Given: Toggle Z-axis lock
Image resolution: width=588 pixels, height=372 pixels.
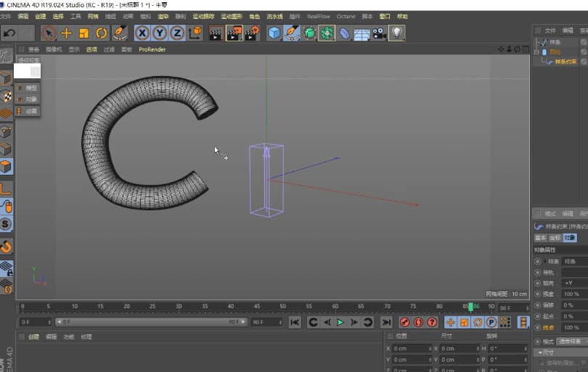Looking at the screenshot, I should coord(177,33).
